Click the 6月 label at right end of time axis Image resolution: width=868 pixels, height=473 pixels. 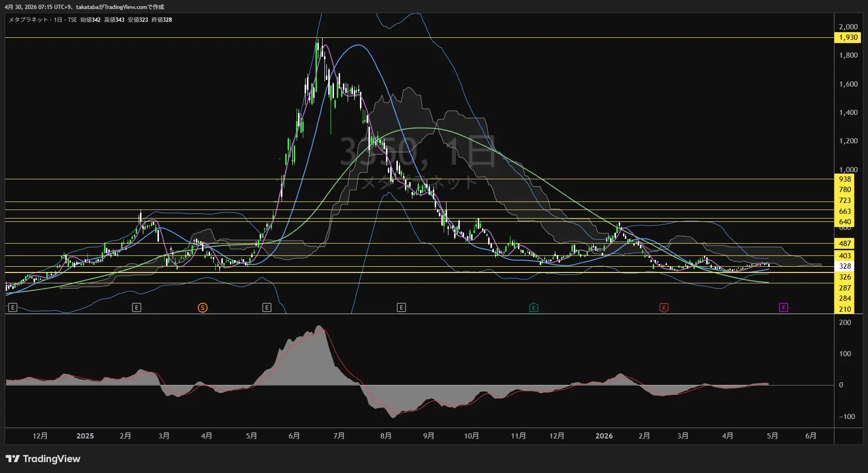[x=811, y=436]
